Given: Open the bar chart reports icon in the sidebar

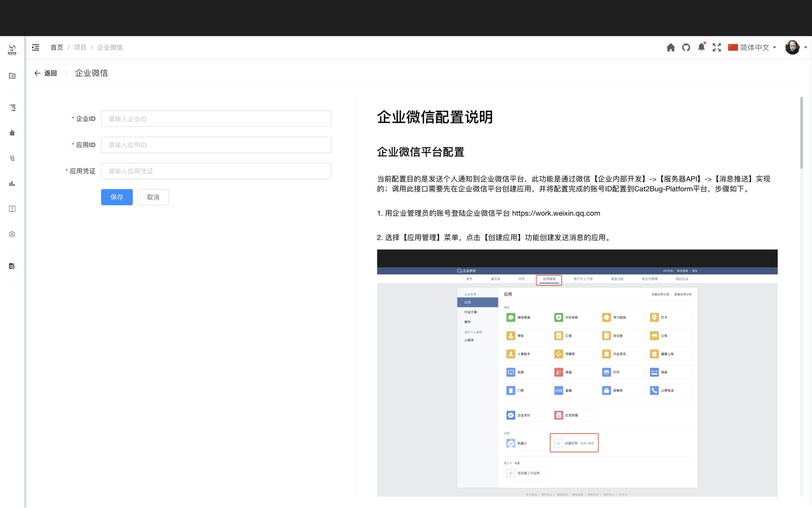Looking at the screenshot, I should pyautogui.click(x=12, y=184).
